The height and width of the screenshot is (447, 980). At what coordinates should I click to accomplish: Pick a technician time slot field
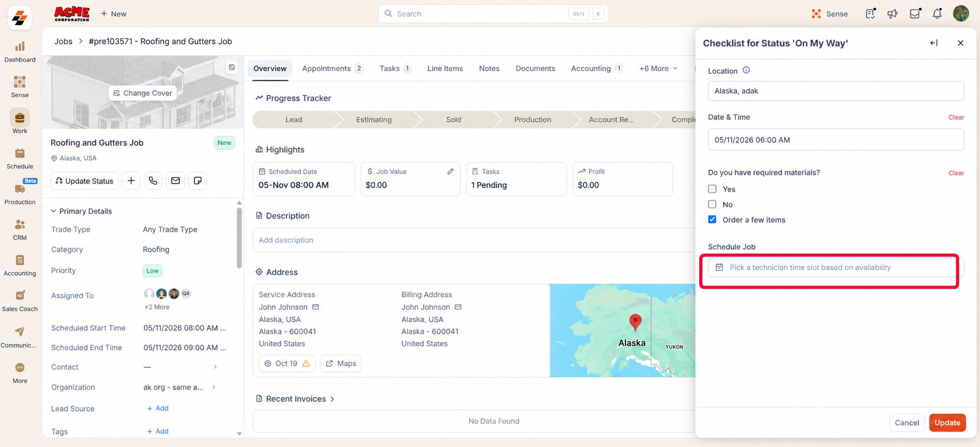click(x=836, y=268)
